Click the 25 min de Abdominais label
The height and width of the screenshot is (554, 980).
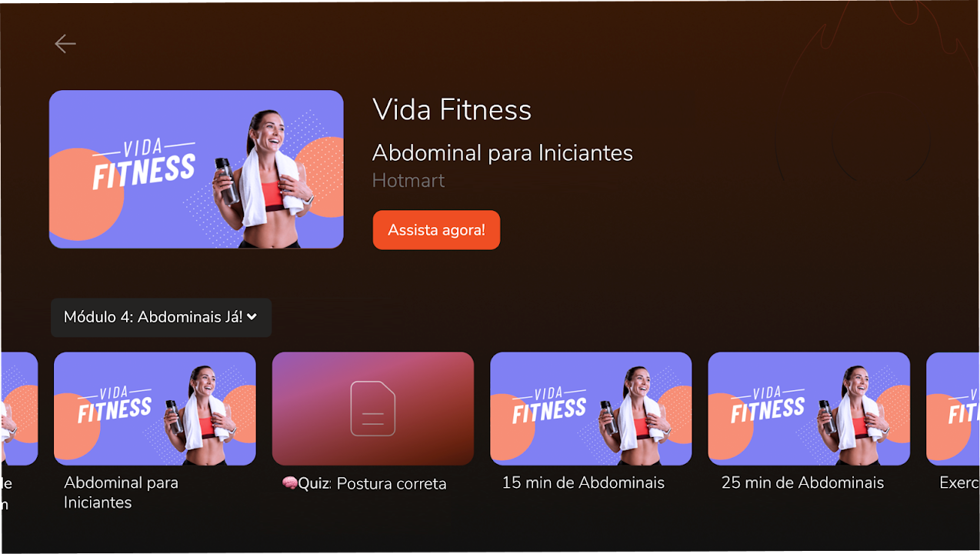pos(802,483)
